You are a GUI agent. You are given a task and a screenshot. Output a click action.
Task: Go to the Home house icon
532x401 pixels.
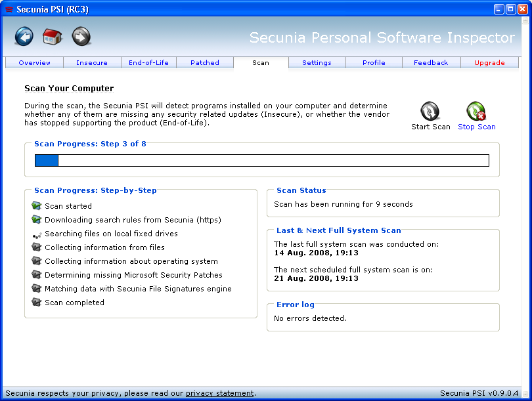click(x=53, y=37)
